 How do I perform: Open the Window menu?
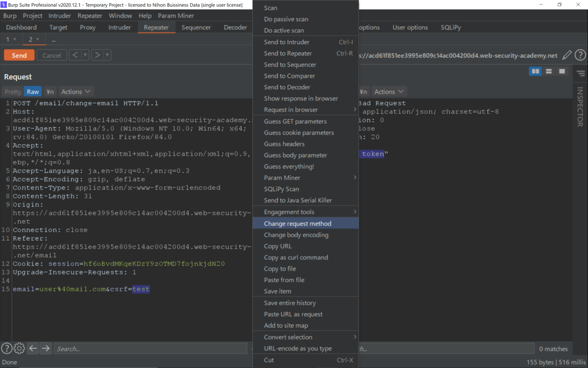(120, 16)
